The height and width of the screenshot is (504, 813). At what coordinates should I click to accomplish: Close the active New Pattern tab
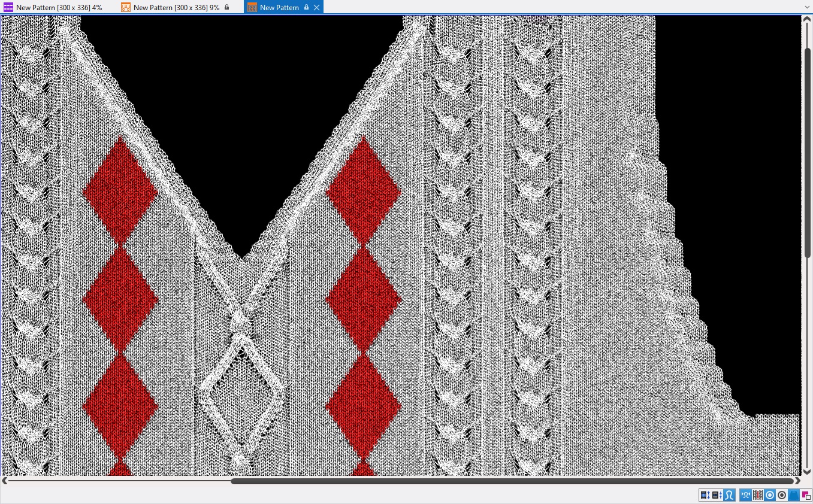point(317,8)
